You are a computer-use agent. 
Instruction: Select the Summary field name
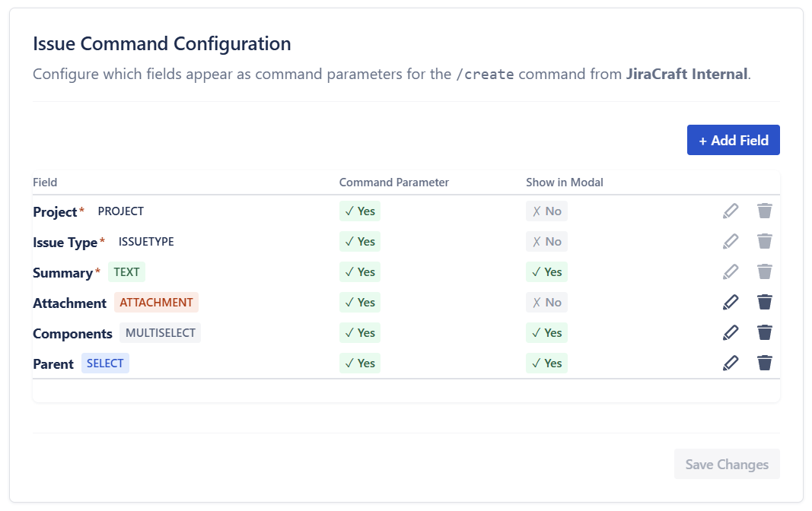tap(62, 273)
